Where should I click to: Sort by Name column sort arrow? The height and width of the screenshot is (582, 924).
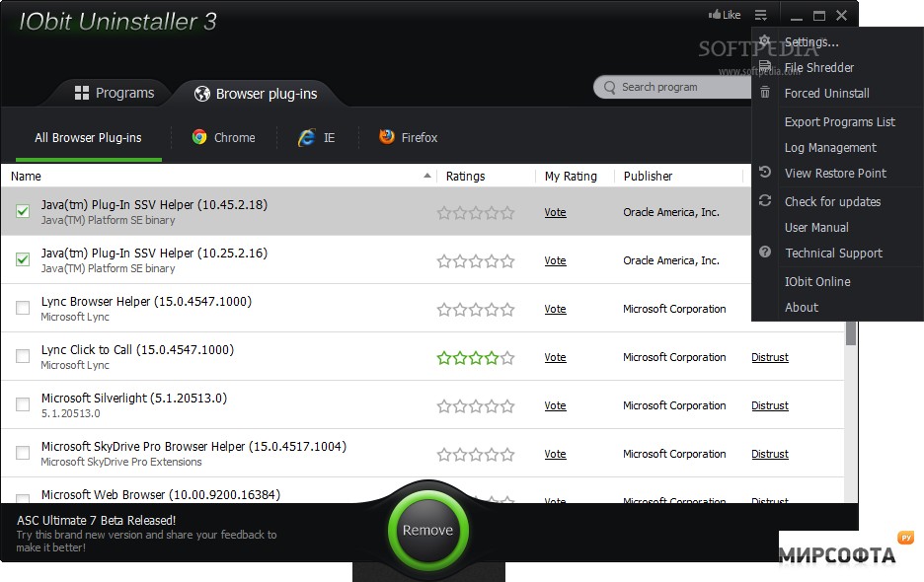427,176
